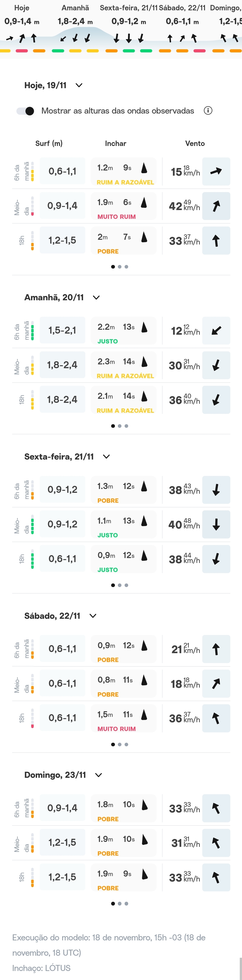Click wind arrow for Domingo 31 km/h row

pos(216,843)
